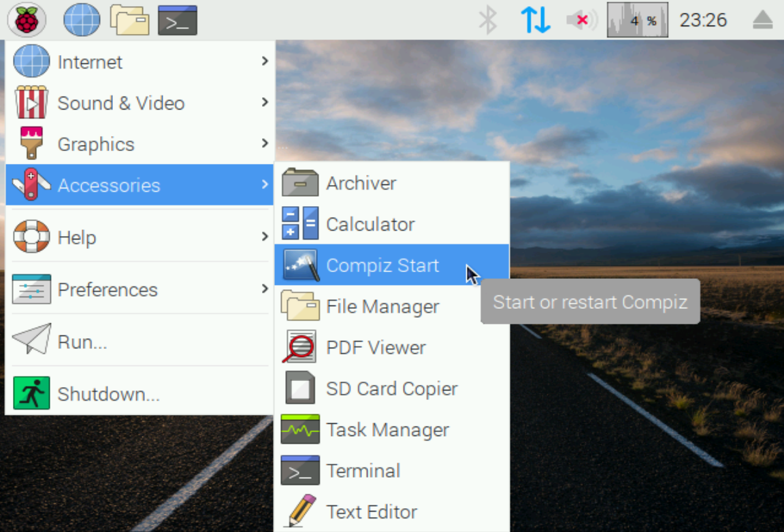
Task: Select the Compiz Start entry
Action: (x=392, y=265)
